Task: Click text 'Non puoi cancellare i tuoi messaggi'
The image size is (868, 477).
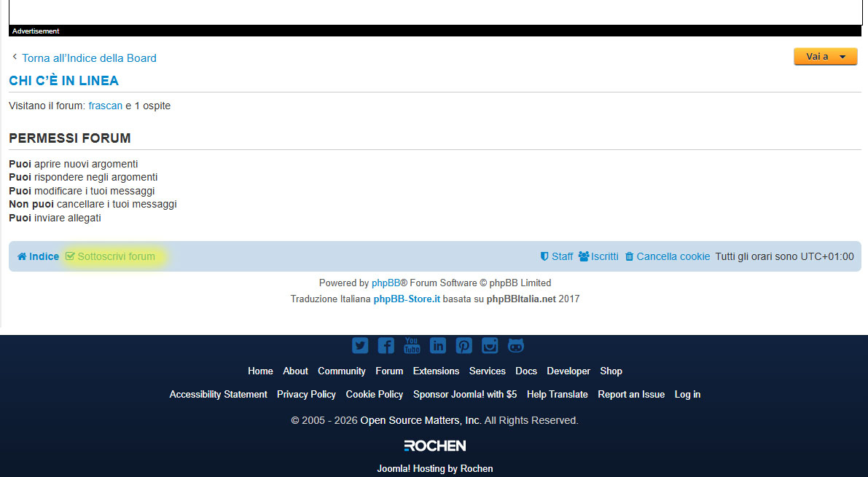Action: [93, 204]
